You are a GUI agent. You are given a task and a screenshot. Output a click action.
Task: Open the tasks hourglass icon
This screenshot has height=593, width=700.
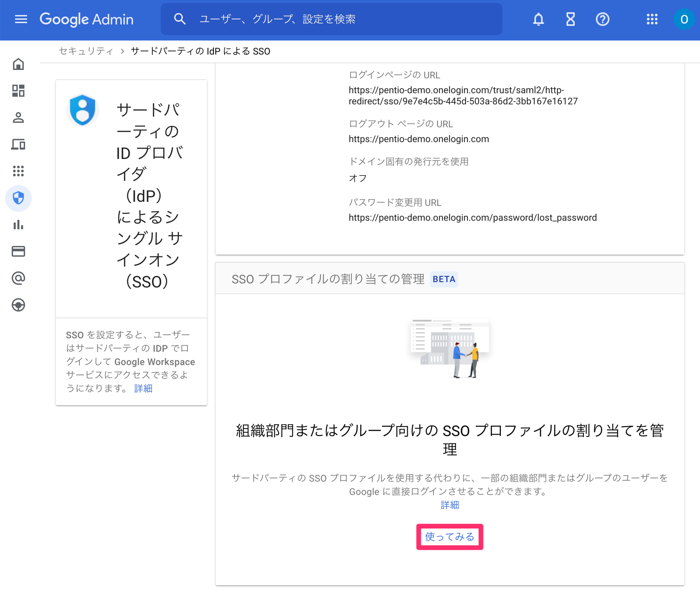pos(570,19)
